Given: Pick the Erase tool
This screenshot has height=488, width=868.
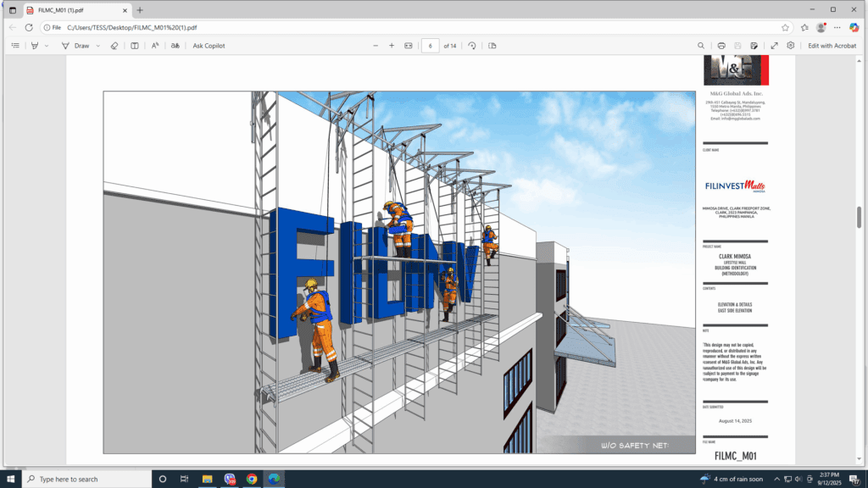Looking at the screenshot, I should (114, 45).
